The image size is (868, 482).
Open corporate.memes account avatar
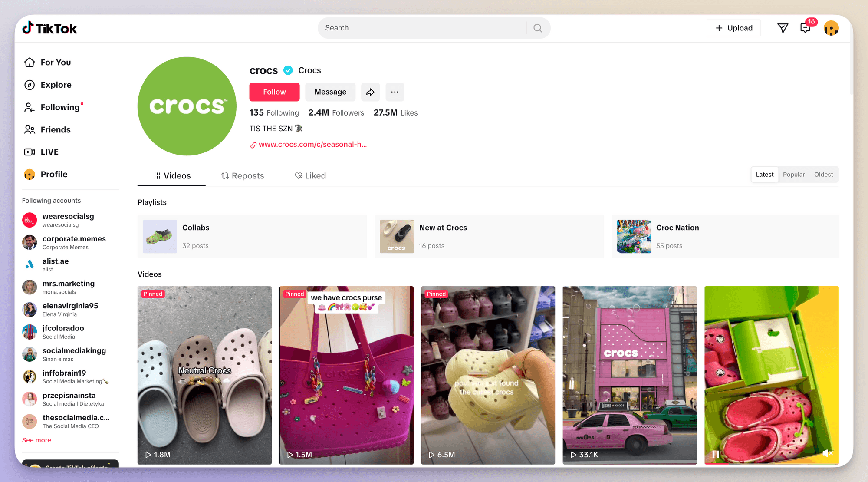point(30,242)
